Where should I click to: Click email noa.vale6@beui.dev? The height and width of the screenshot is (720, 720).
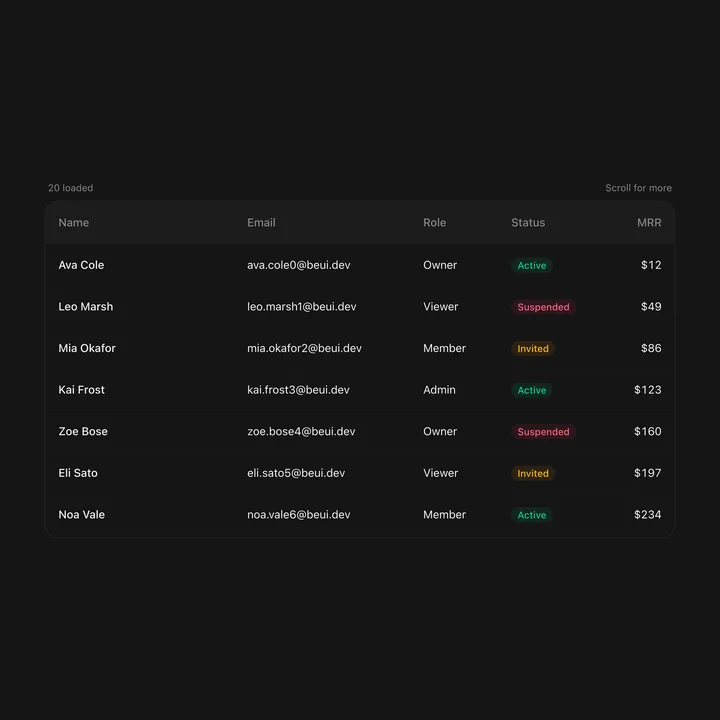pos(299,515)
